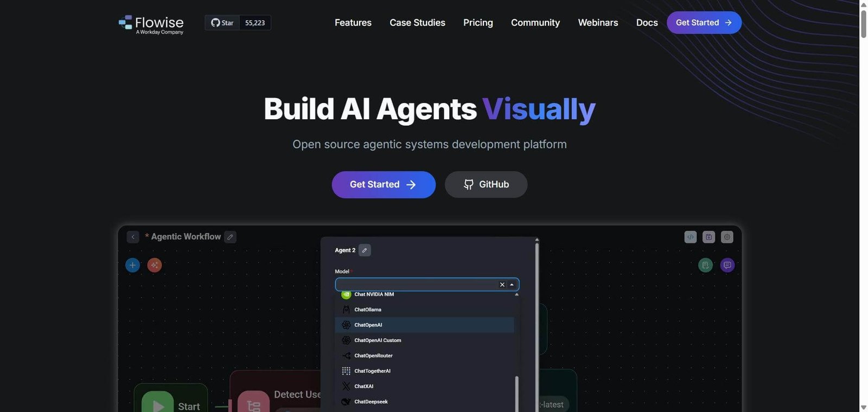868x412 pixels.
Task: Click the Model field label
Action: coord(342,272)
